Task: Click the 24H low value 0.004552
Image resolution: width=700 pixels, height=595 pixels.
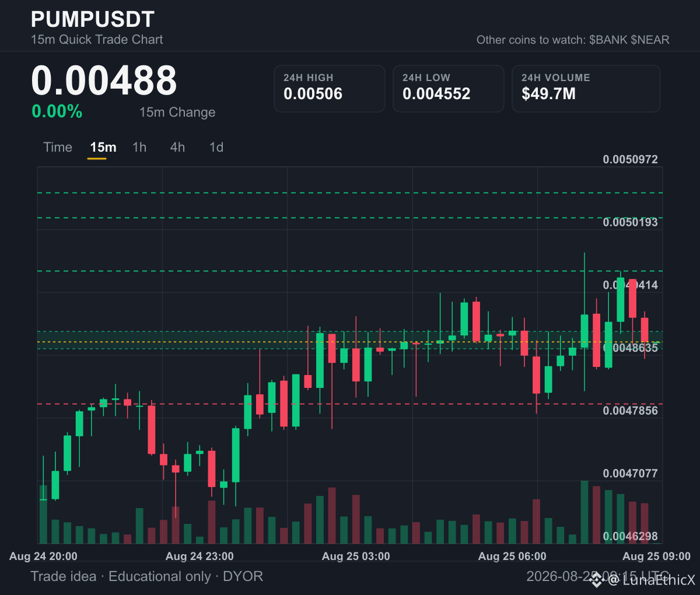Action: [436, 94]
